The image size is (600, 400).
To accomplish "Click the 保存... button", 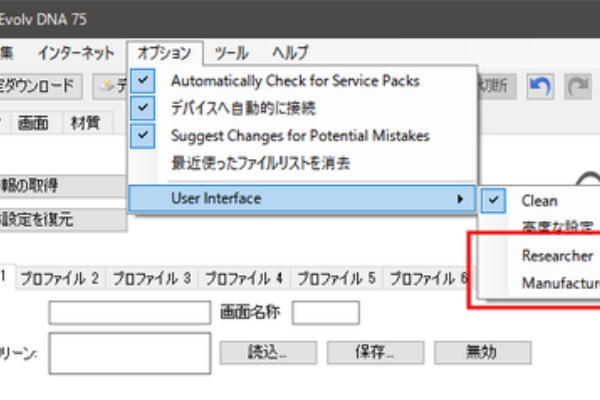I will tap(375, 352).
